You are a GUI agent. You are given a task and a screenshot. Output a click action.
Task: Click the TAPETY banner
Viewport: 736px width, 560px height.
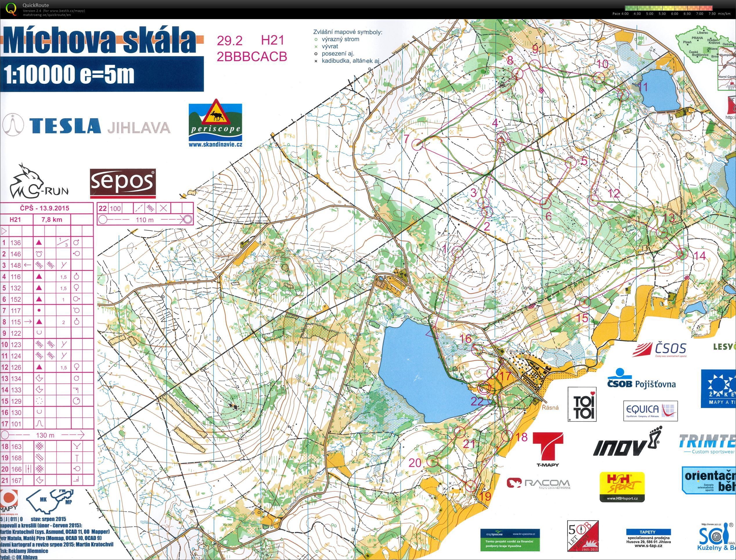pos(648,532)
